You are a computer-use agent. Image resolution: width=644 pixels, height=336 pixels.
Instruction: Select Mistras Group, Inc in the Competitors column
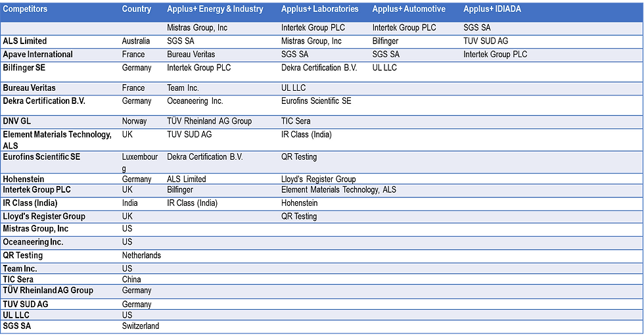(35, 229)
